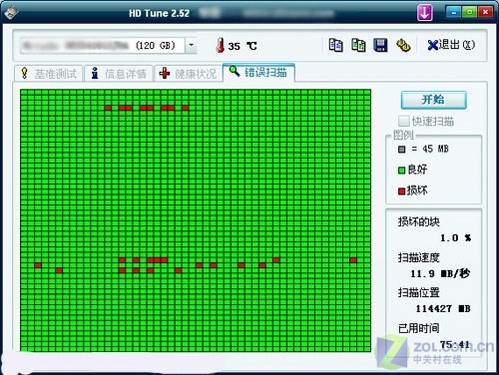Click the green 良好 legend swatch
This screenshot has width=499, height=375.
401,170
